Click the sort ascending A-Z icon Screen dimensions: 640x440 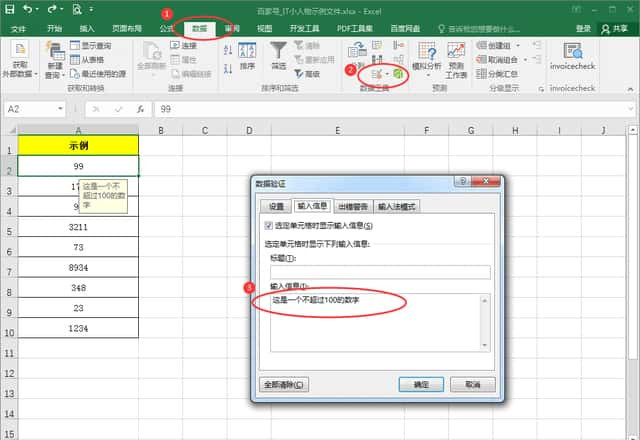(x=228, y=50)
